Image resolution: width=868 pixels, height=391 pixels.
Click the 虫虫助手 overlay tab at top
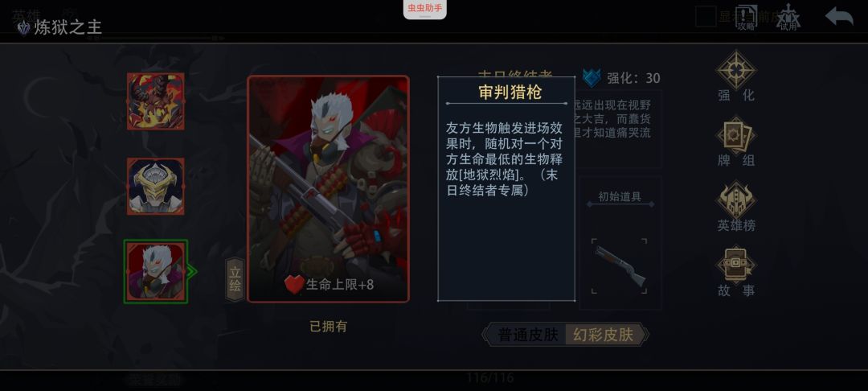(424, 9)
